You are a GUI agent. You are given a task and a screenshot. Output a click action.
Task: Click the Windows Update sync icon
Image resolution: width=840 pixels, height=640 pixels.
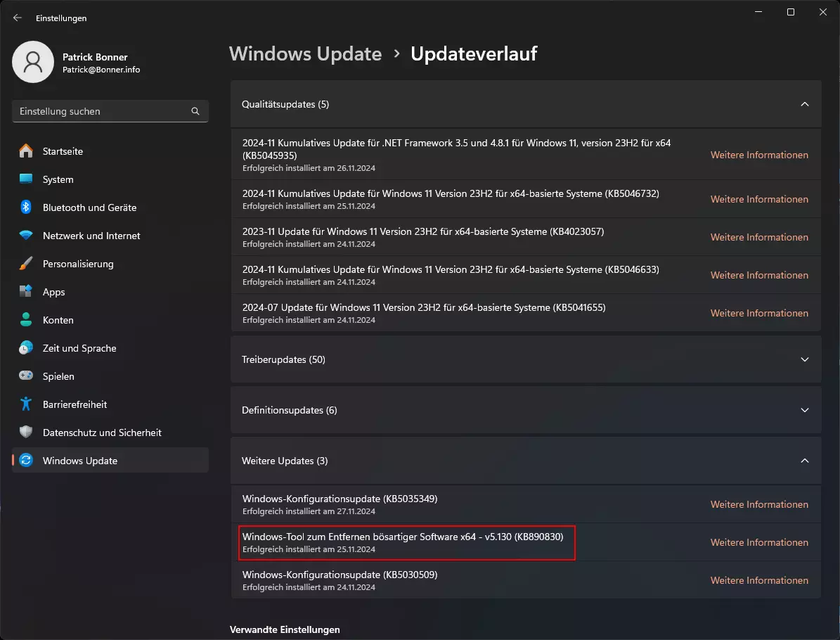[26, 460]
